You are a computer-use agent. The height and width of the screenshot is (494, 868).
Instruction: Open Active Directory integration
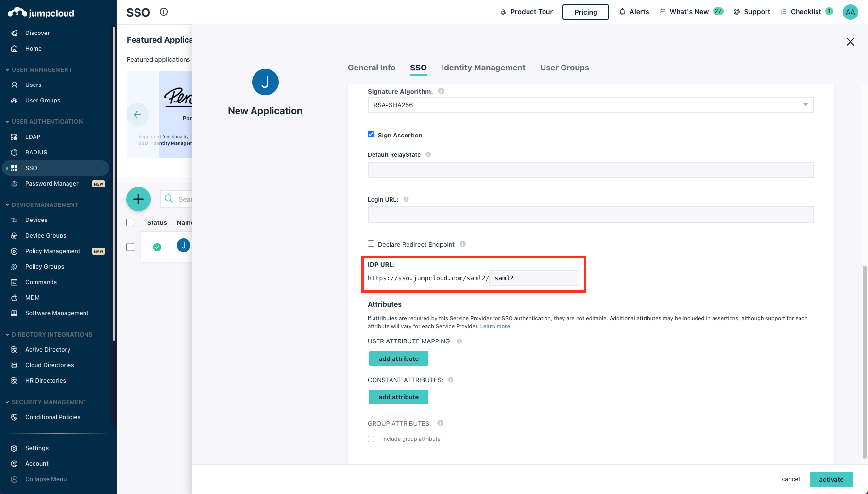[x=48, y=350]
